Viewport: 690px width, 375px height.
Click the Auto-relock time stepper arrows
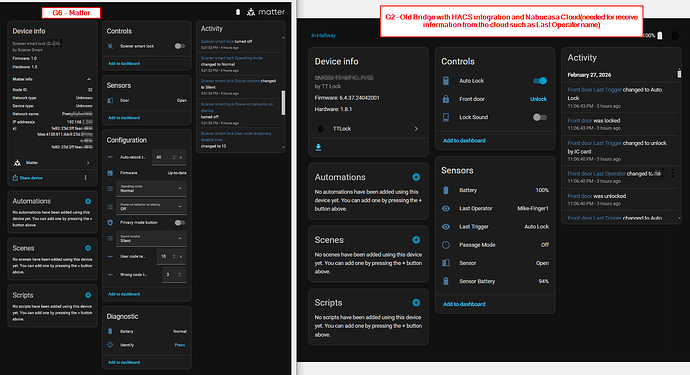coord(174,157)
